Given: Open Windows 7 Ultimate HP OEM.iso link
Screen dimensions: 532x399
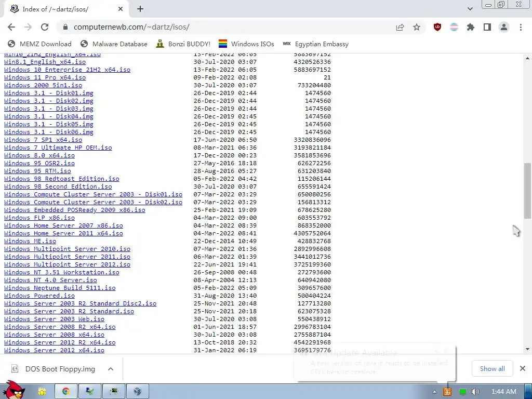Looking at the screenshot, I should point(58,148).
